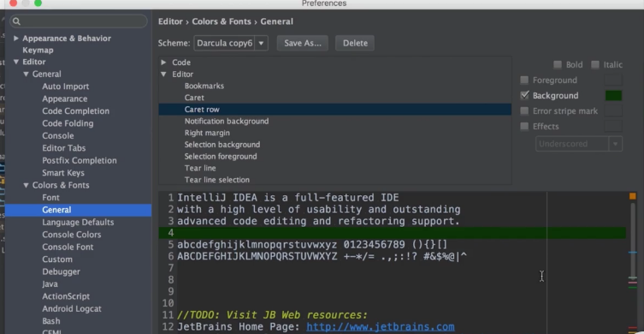Image resolution: width=644 pixels, height=334 pixels.
Task: Expand the Code group in list
Action: pyautogui.click(x=163, y=63)
